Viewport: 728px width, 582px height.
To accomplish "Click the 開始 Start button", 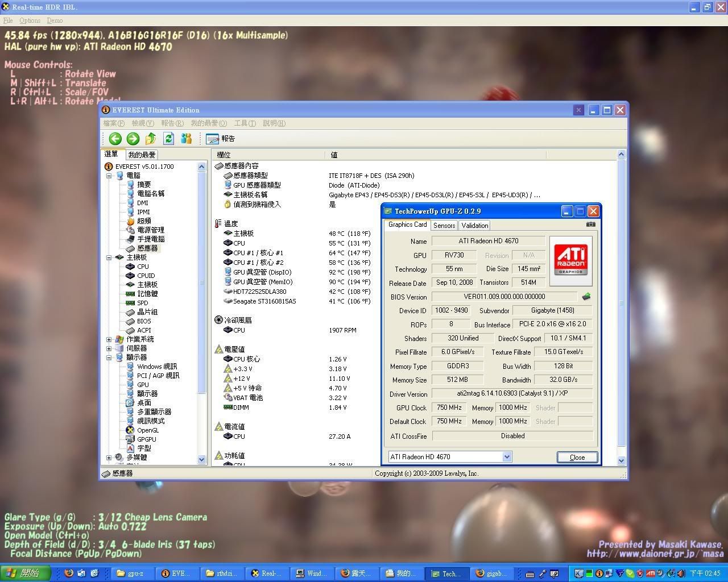I will [25, 573].
